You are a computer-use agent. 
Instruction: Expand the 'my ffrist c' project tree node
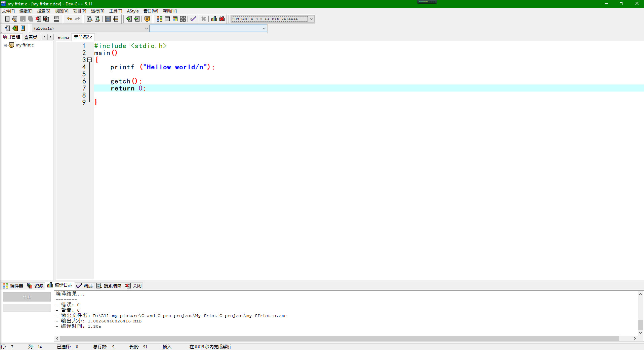pyautogui.click(x=5, y=45)
